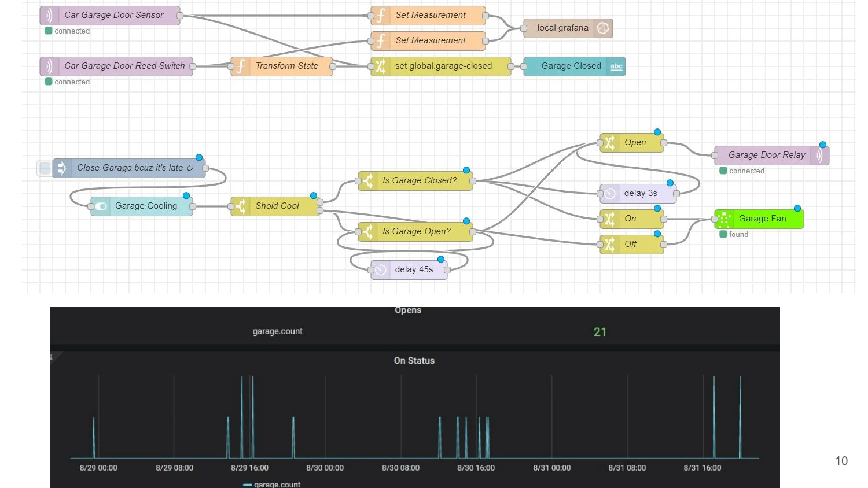868x488 pixels.
Task: Select the Shold Cool switch node
Action: [275, 206]
